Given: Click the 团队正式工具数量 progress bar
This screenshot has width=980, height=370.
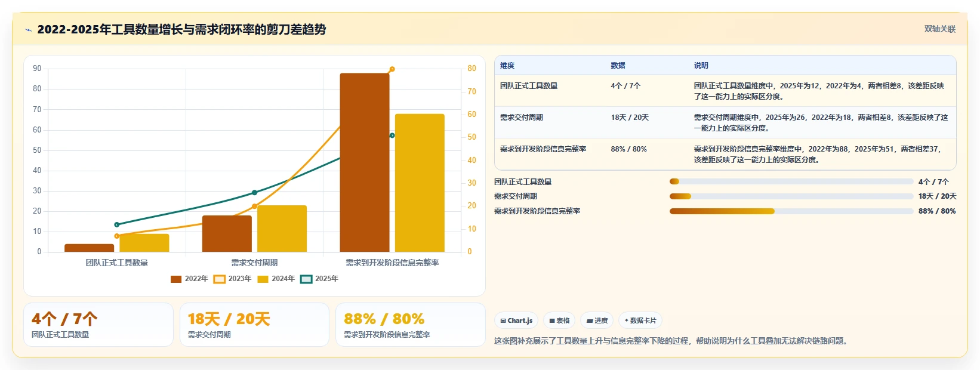Looking at the screenshot, I should [791, 181].
